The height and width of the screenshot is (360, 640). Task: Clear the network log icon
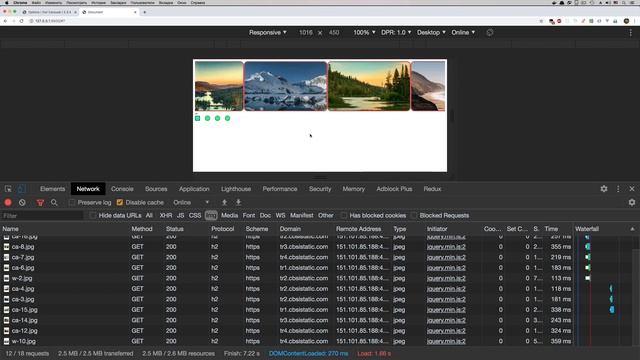point(22,202)
